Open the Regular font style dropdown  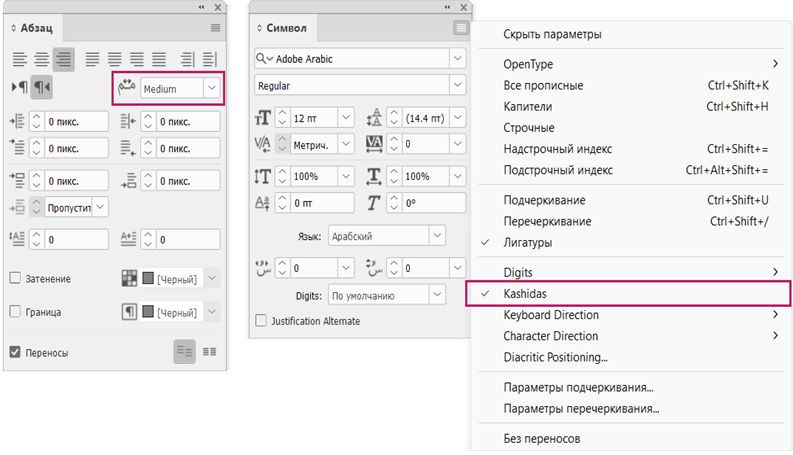[x=457, y=85]
